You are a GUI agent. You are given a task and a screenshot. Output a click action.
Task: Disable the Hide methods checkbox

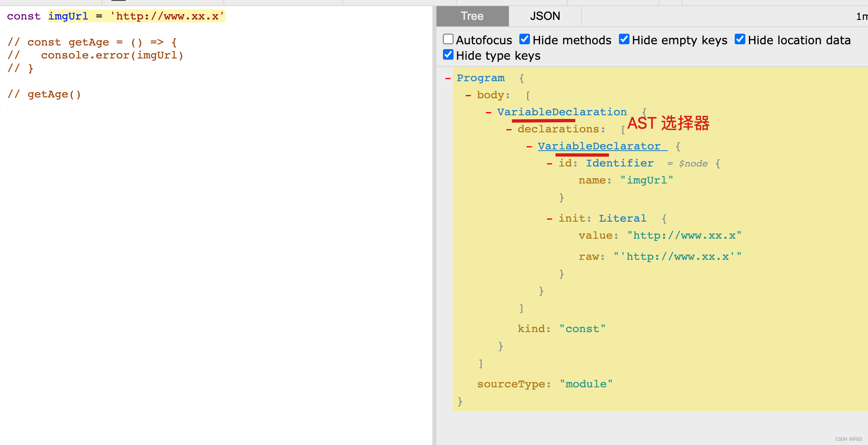(524, 39)
